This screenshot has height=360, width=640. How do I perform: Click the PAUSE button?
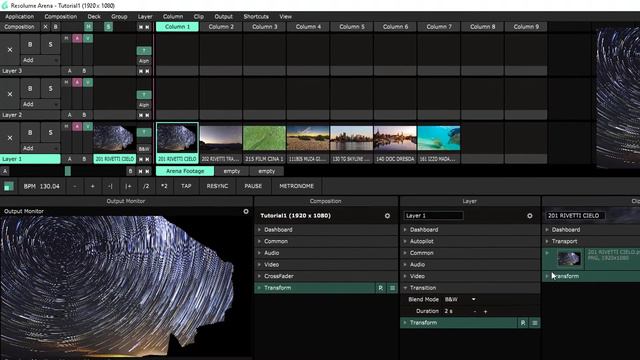tap(253, 186)
